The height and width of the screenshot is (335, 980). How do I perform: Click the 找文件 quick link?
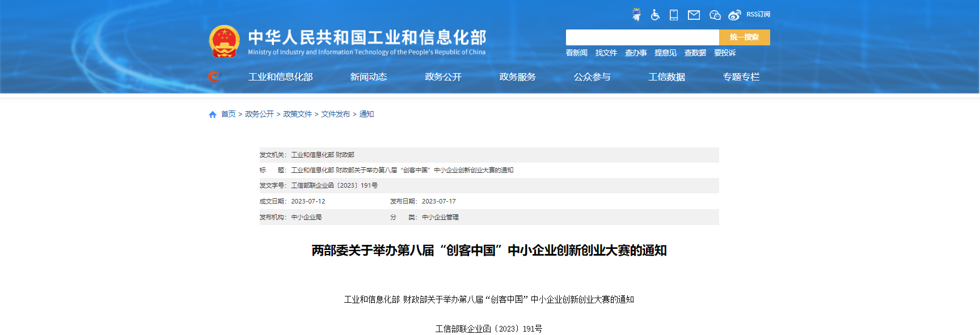(606, 53)
